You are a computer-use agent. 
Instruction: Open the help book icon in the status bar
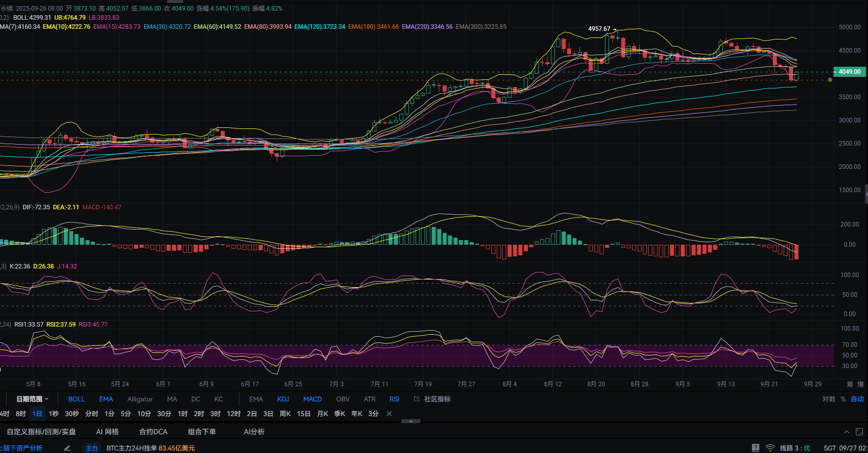[x=756, y=448]
